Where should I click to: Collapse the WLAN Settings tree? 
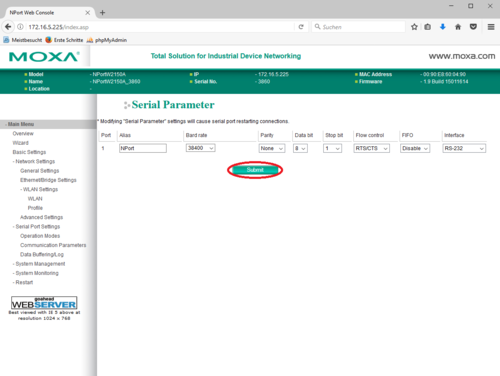[x=39, y=189]
